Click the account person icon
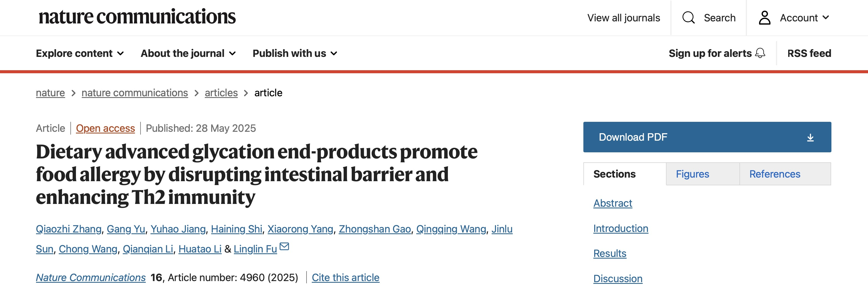This screenshot has width=868, height=293. [765, 17]
